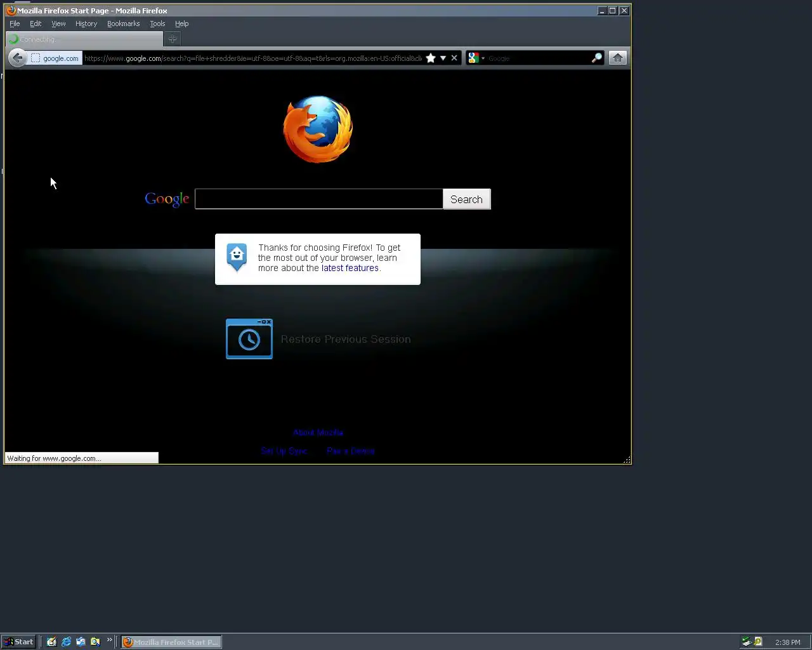Open the Tools menu
Viewport: 812px width, 650px height.
(x=157, y=23)
